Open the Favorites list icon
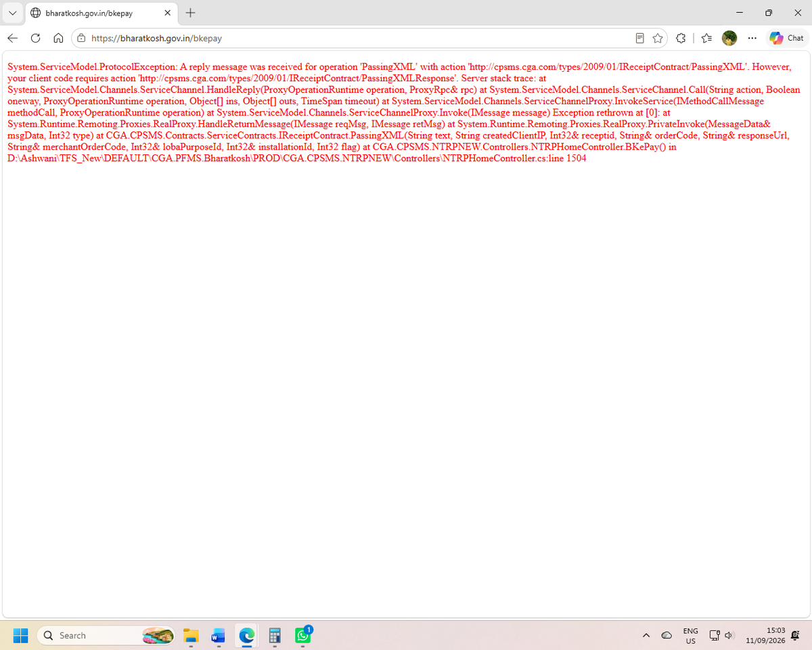The width and height of the screenshot is (812, 650). (x=706, y=39)
